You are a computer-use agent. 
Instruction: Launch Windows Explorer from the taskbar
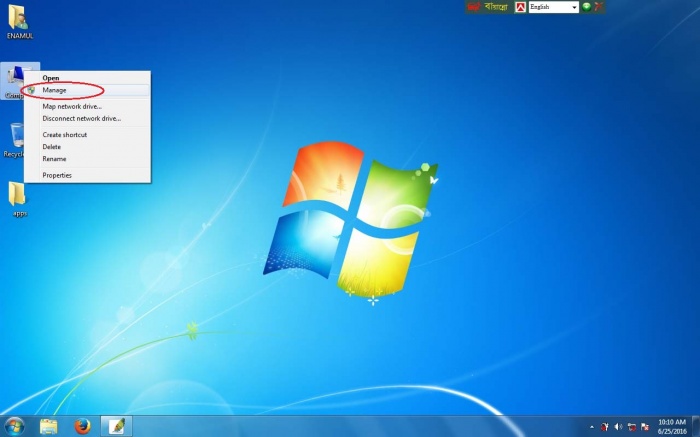(x=48, y=426)
